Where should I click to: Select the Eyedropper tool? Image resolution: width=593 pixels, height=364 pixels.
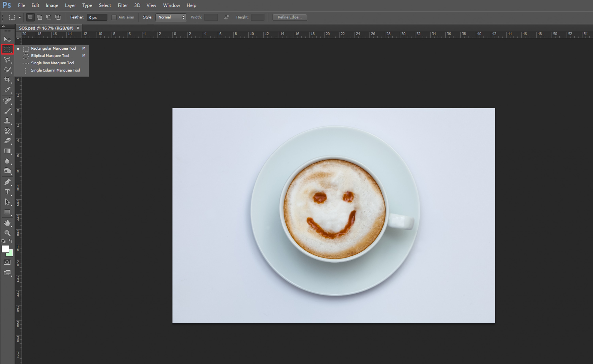[x=7, y=90]
